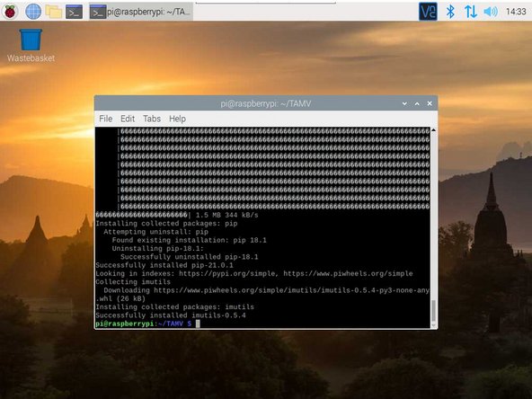Open the File Manager folders icon

(x=53, y=12)
